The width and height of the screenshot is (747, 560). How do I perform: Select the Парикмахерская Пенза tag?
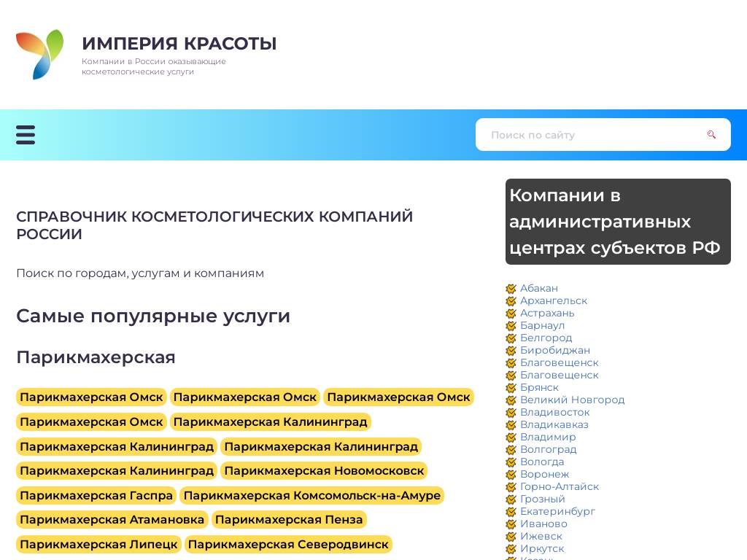289,519
